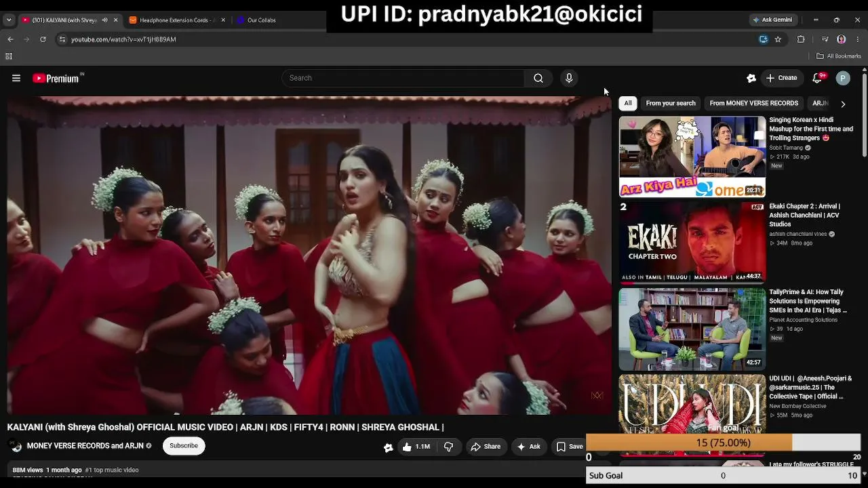This screenshot has width=868, height=488.
Task: Go back to the previous page
Action: (x=10, y=39)
